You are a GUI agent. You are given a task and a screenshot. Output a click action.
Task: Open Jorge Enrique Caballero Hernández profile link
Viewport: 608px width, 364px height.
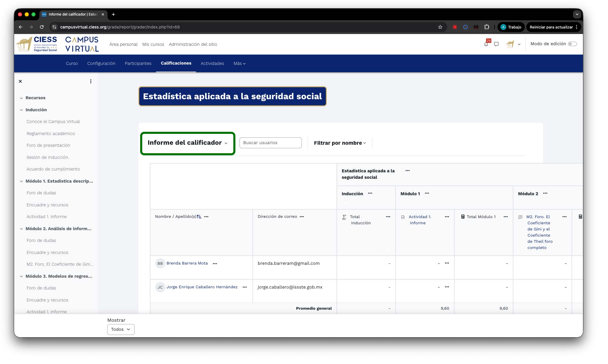point(202,287)
